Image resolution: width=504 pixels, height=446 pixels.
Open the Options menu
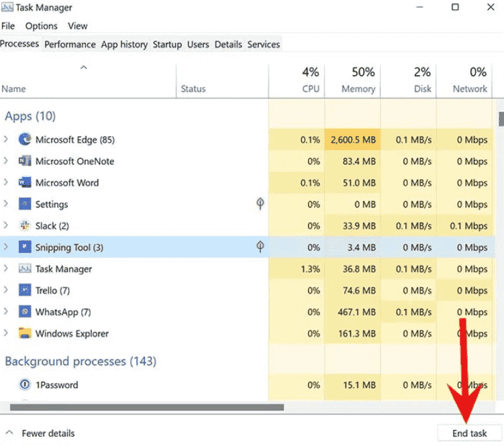click(41, 25)
